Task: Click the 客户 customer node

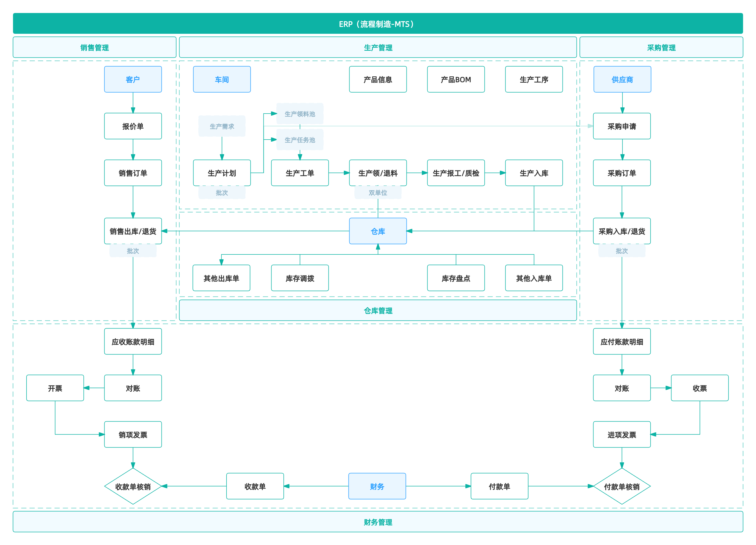Action: pyautogui.click(x=133, y=79)
